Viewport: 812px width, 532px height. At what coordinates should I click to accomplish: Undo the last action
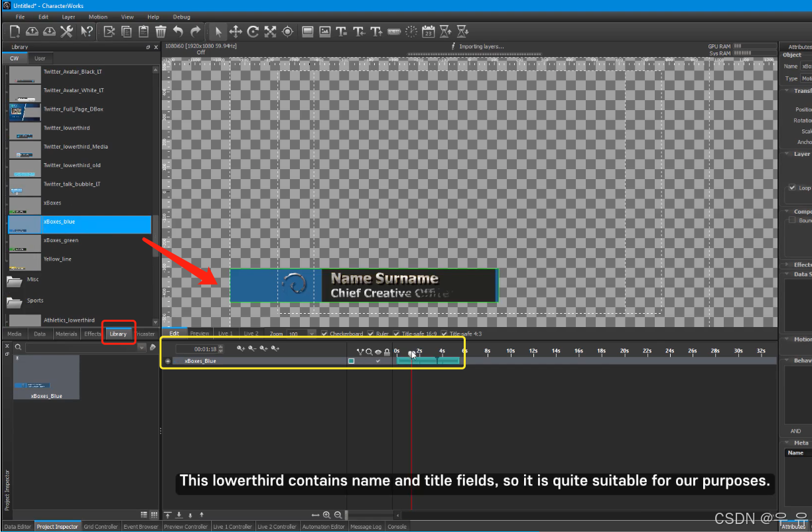coord(178,31)
